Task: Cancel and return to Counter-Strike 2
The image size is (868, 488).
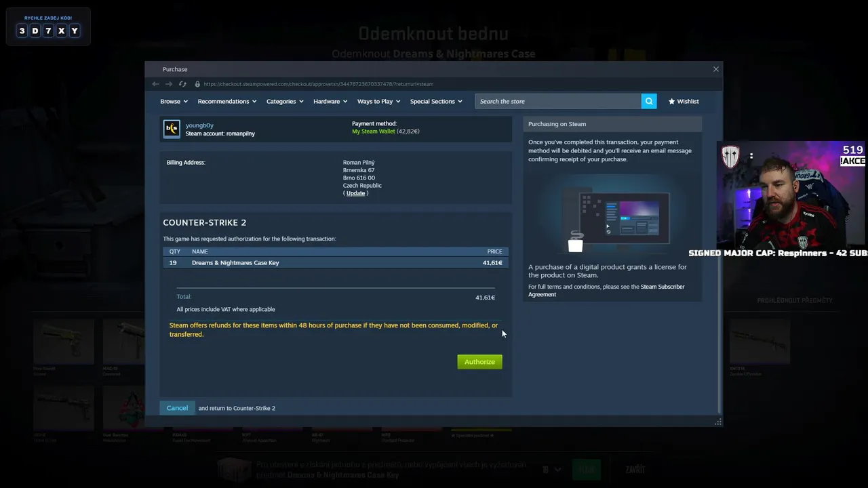Action: click(177, 408)
